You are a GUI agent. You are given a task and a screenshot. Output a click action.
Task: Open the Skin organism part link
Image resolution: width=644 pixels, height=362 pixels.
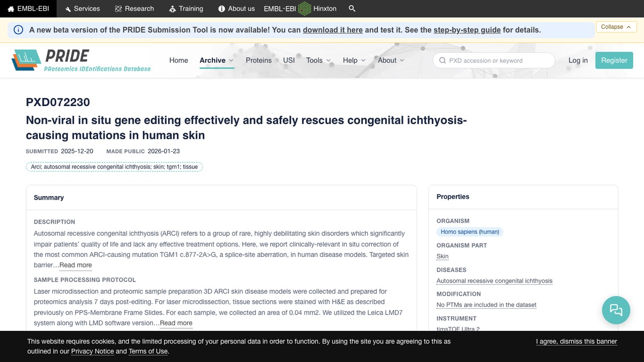(x=442, y=256)
